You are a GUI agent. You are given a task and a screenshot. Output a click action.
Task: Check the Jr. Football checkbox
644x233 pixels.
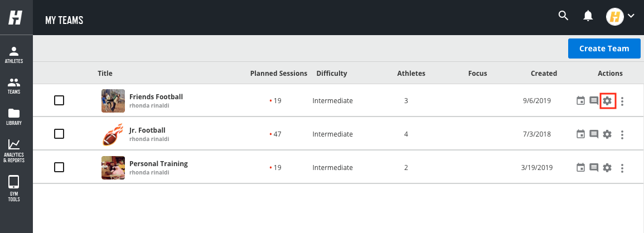click(59, 134)
